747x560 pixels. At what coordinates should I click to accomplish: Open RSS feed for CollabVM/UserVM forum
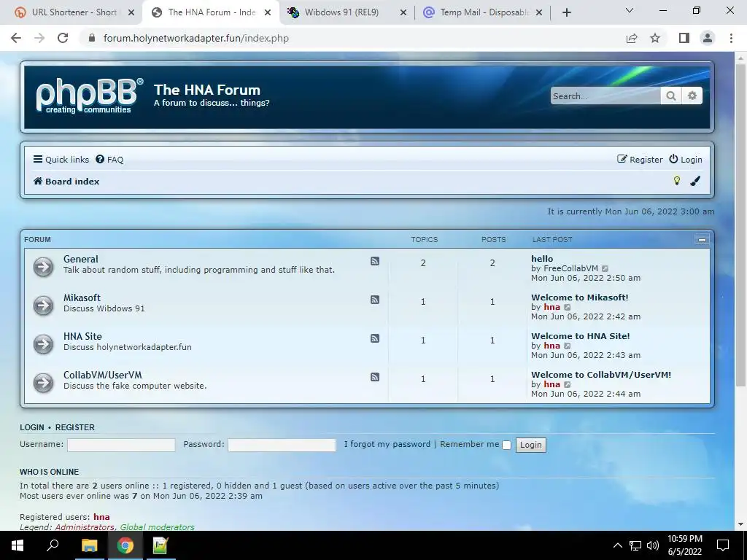point(375,377)
